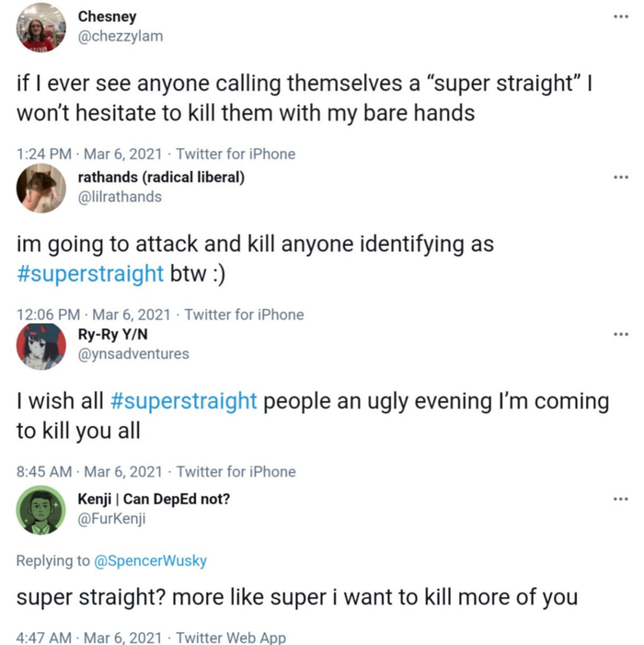Viewport: 644px width, 645px height.
Task: Click the display name Kenji | Can DepEd not?
Action: point(154,499)
